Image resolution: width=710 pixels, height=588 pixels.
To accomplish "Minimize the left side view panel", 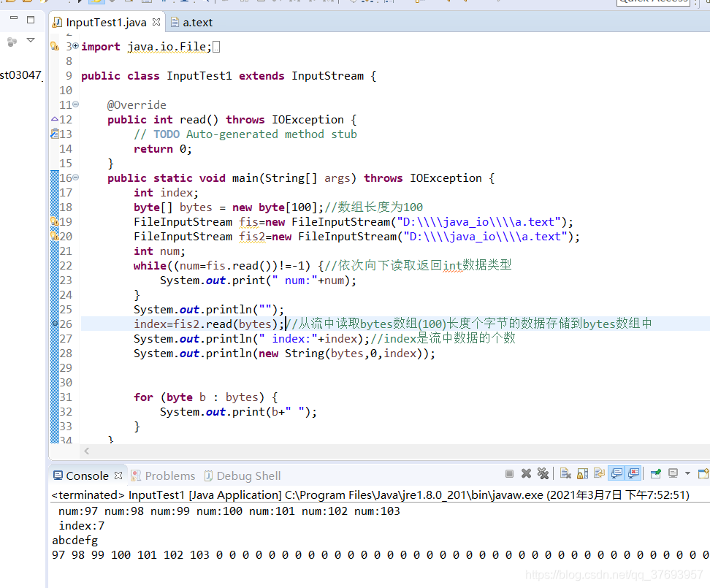I will (x=14, y=18).
